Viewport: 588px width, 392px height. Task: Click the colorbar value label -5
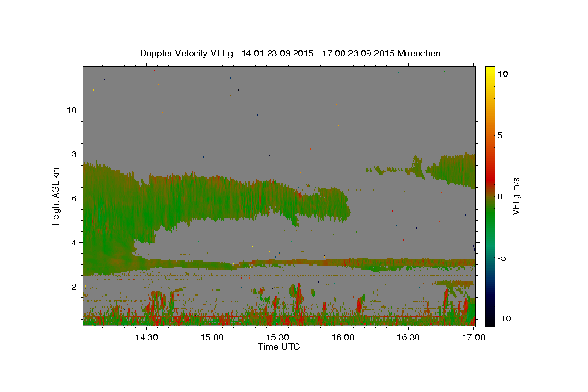pos(502,258)
